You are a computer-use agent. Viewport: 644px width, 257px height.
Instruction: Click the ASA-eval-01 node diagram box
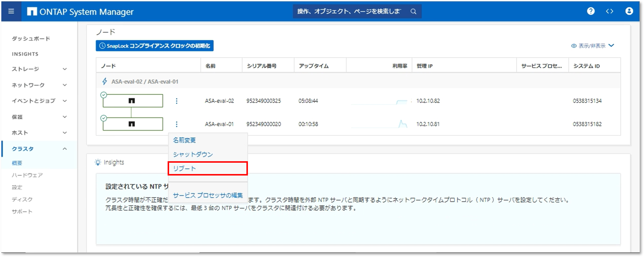click(x=133, y=124)
